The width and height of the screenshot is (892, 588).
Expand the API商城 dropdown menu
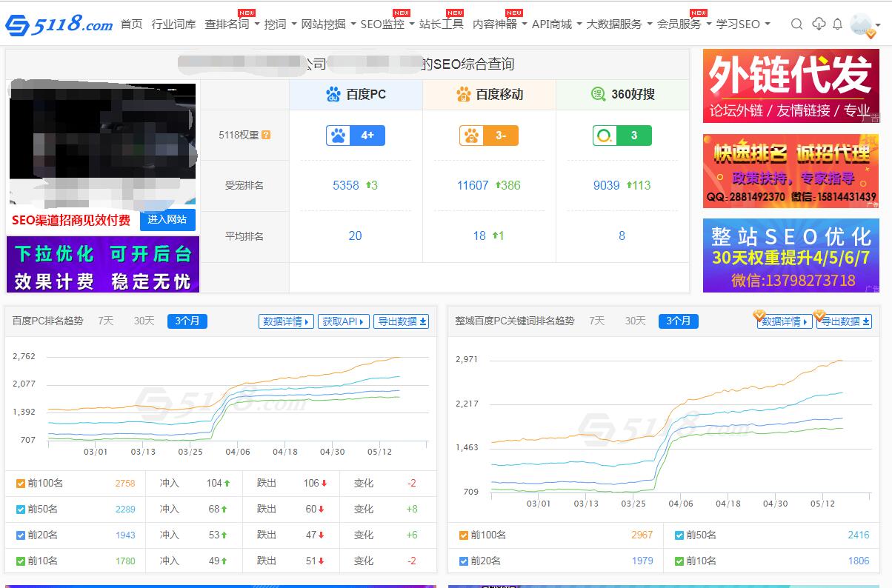click(556, 24)
